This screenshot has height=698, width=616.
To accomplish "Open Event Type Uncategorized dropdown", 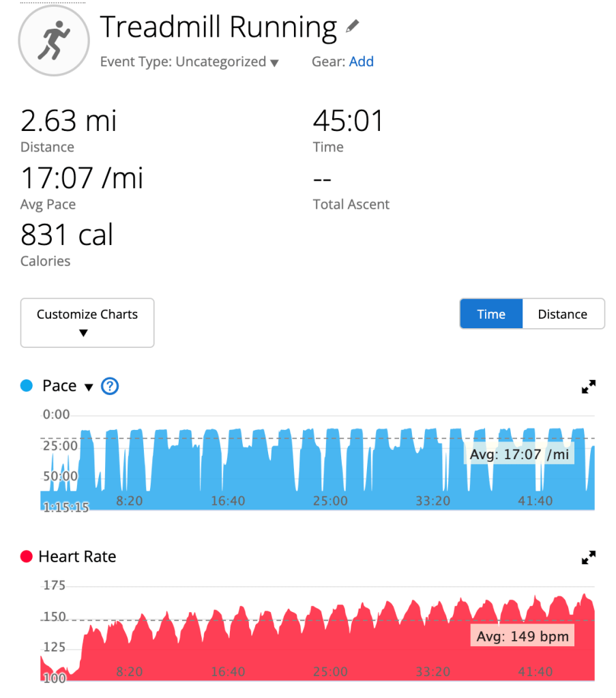I will point(190,62).
